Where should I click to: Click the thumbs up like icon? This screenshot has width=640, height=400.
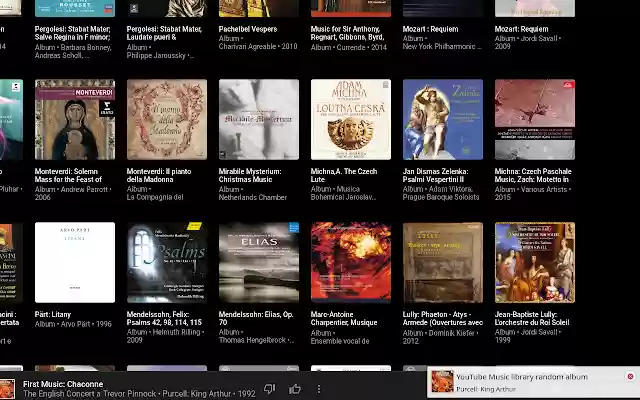[x=295, y=389]
